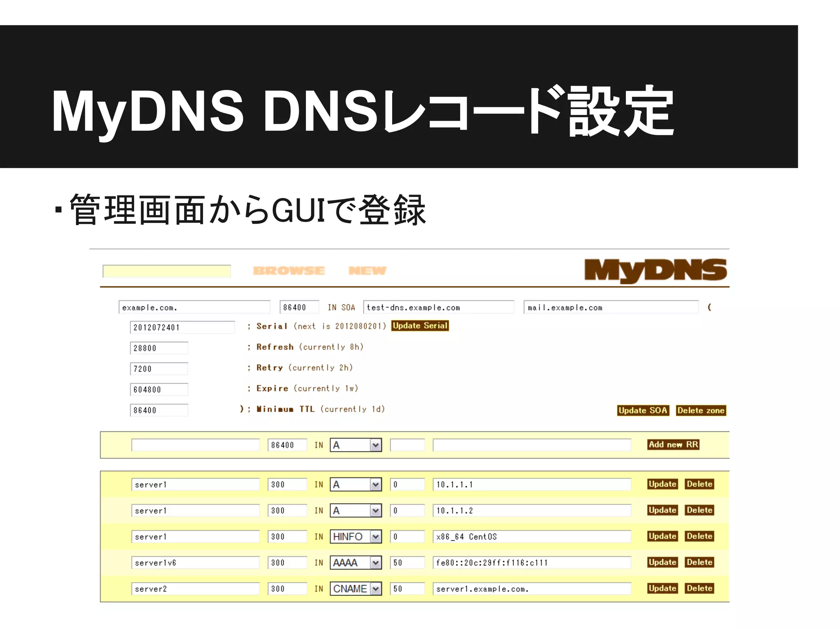
Task: Open type dropdown of 10.1.1.1 record
Action: click(356, 484)
